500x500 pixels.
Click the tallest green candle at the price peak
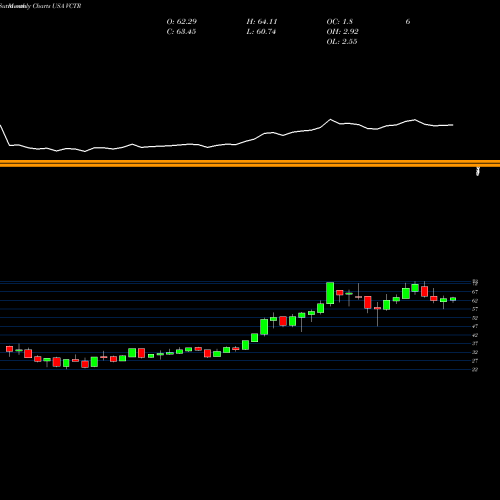(330, 293)
